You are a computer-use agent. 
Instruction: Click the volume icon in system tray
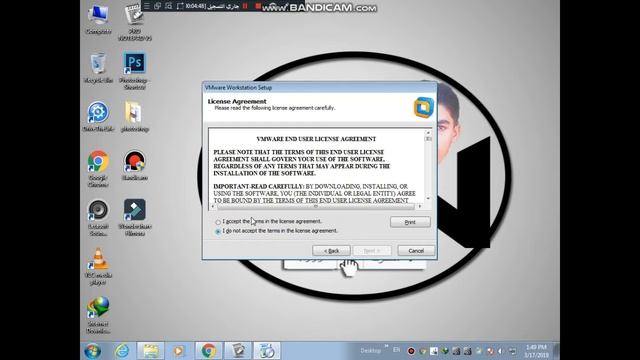click(501, 351)
